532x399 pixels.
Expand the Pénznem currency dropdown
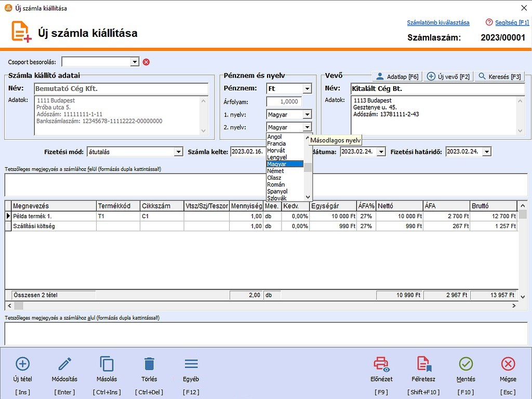click(x=307, y=89)
